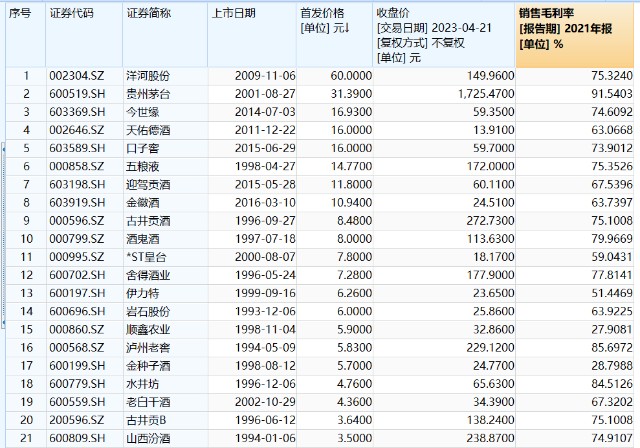Click the gross margin value 79.9669
This screenshot has width=640, height=448.
pos(612,239)
